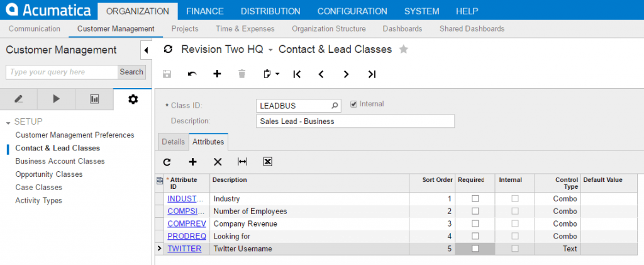
Task: Click the undo/cancel icon in the toolbar
Action: tap(192, 74)
